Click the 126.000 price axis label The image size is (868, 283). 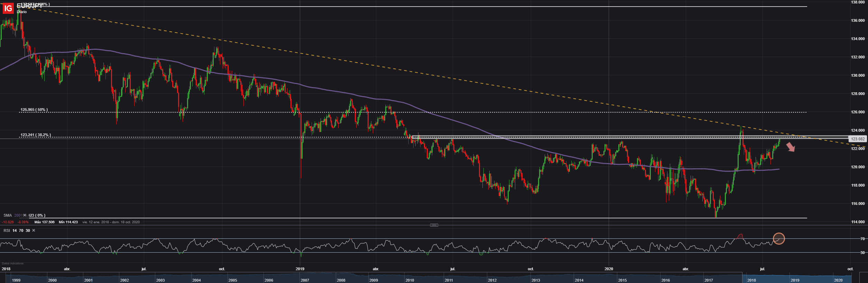click(x=858, y=112)
